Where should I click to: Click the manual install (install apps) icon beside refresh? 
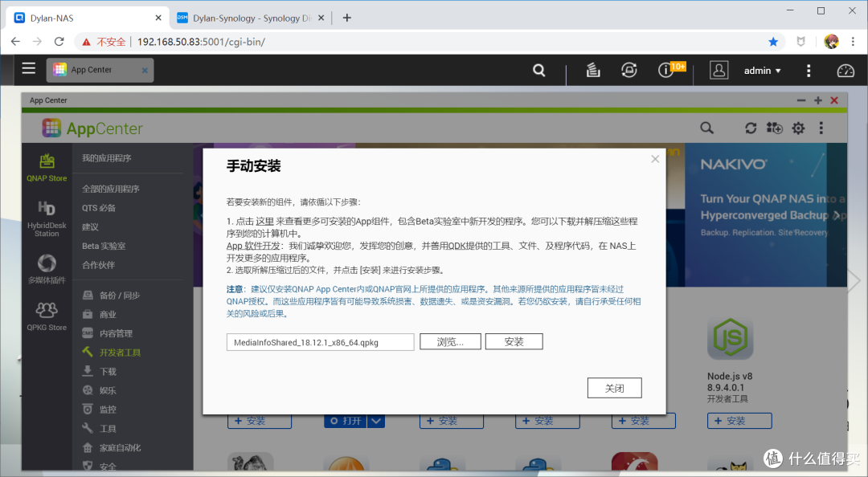pos(773,128)
